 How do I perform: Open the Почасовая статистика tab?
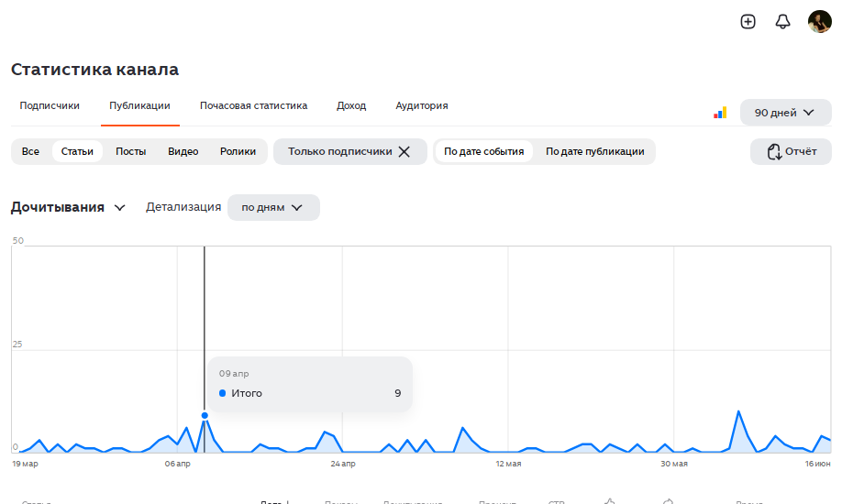point(253,105)
